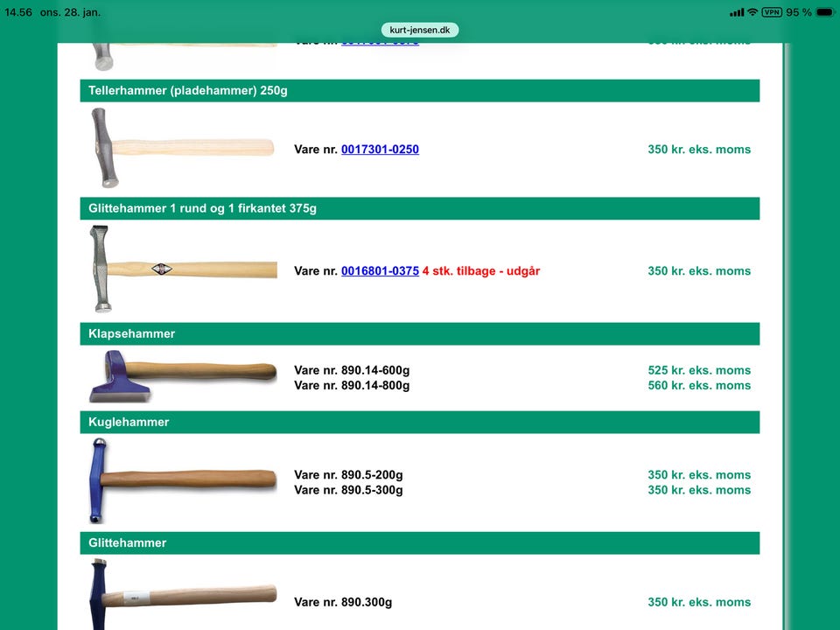This screenshot has height=630, width=840.
Task: Open product link 0017301-0250
Action: (x=380, y=150)
